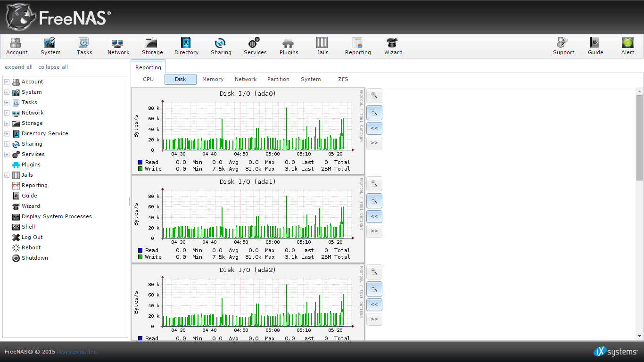This screenshot has width=644, height=362.
Task: Expand the Account tree node
Action: [7, 82]
